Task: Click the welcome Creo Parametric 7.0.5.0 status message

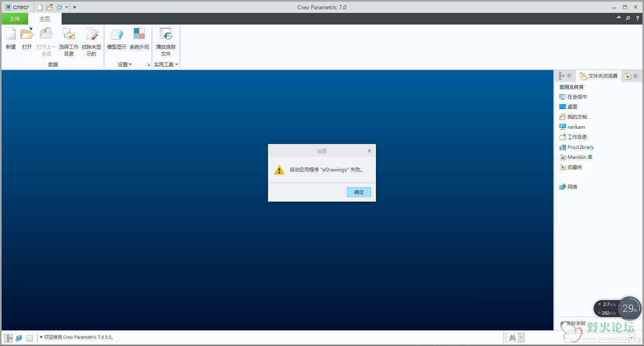Action: click(x=78, y=337)
